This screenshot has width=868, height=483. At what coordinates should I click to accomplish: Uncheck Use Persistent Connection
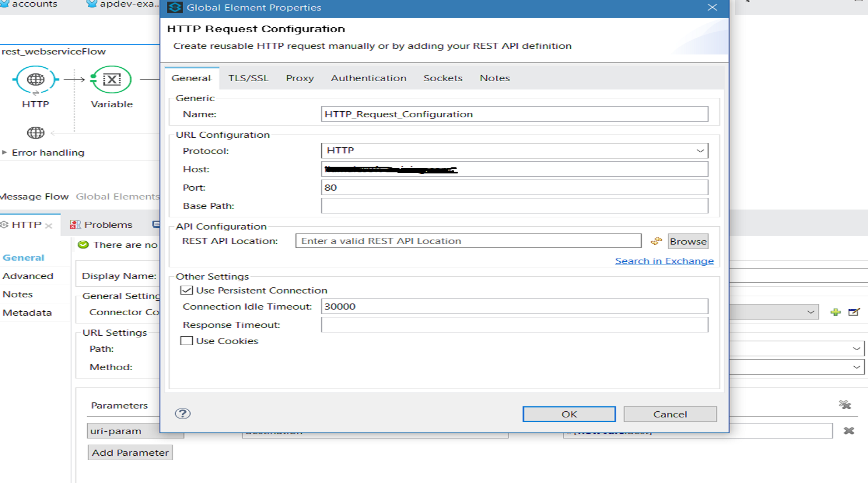click(187, 290)
